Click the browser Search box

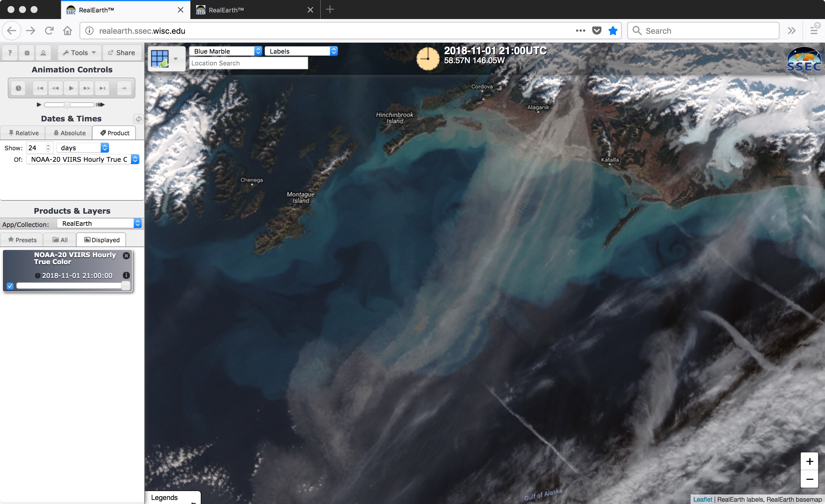pyautogui.click(x=703, y=31)
